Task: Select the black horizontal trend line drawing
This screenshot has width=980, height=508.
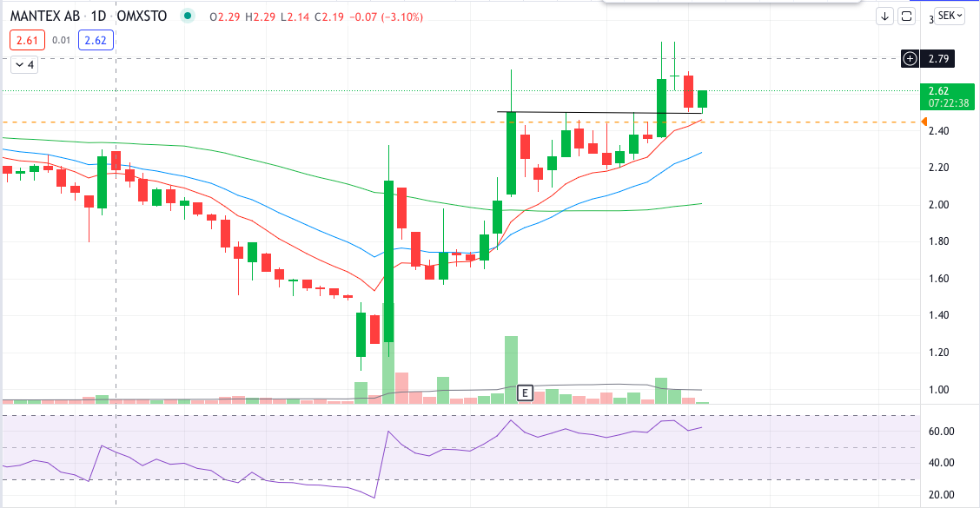Action: pyautogui.click(x=600, y=113)
